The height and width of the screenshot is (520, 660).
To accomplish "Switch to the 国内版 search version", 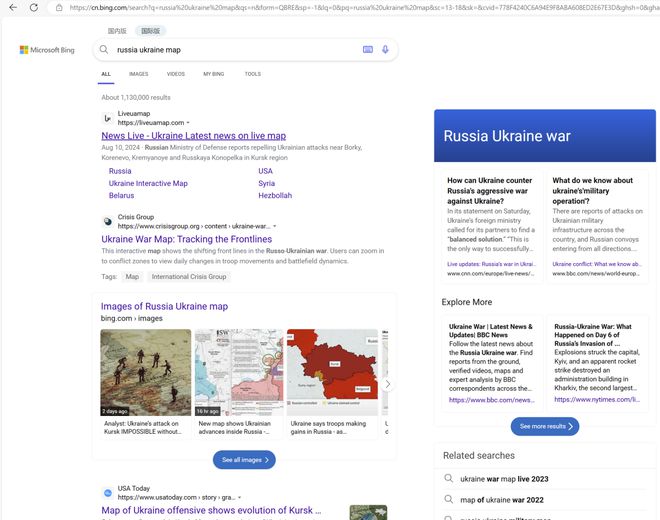I will (117, 31).
